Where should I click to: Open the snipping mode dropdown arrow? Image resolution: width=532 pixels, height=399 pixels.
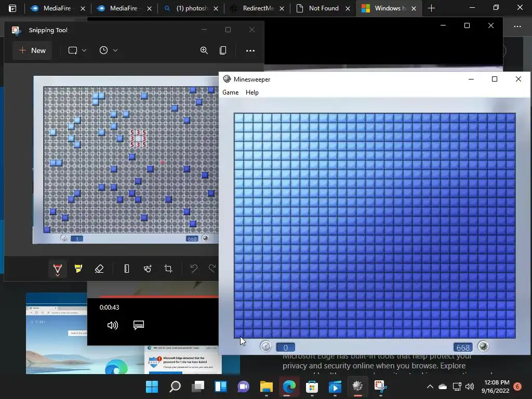pyautogui.click(x=84, y=50)
